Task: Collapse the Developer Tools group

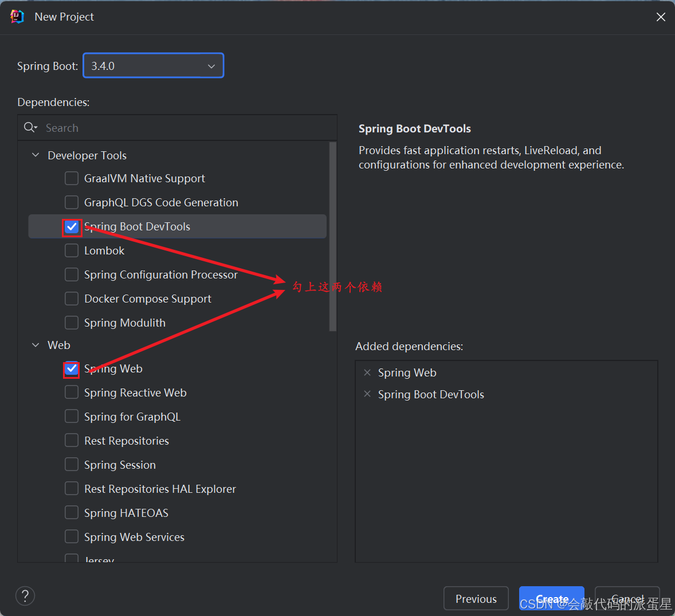Action: point(36,155)
